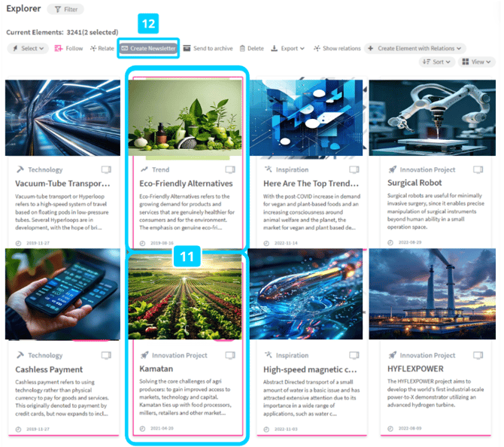The width and height of the screenshot is (504, 447).
Task: Click Create Newsletter button
Action: [x=148, y=48]
